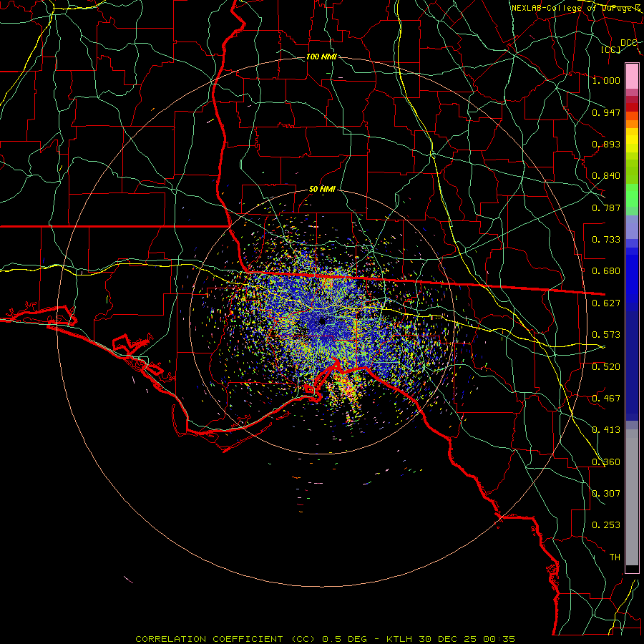Click the 0.467 scale value
The height and width of the screenshot is (644, 644).
pos(606,399)
